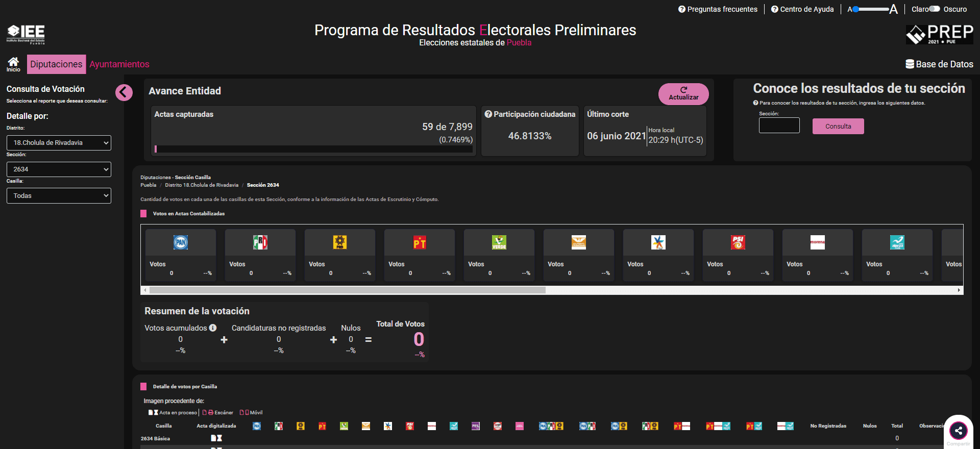Click the database icon next to Base de Datos
980x449 pixels.
coord(910,64)
